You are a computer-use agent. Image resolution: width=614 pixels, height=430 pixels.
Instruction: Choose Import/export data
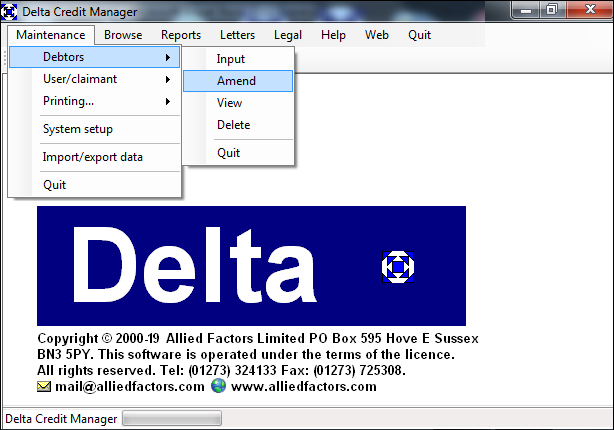pyautogui.click(x=94, y=157)
